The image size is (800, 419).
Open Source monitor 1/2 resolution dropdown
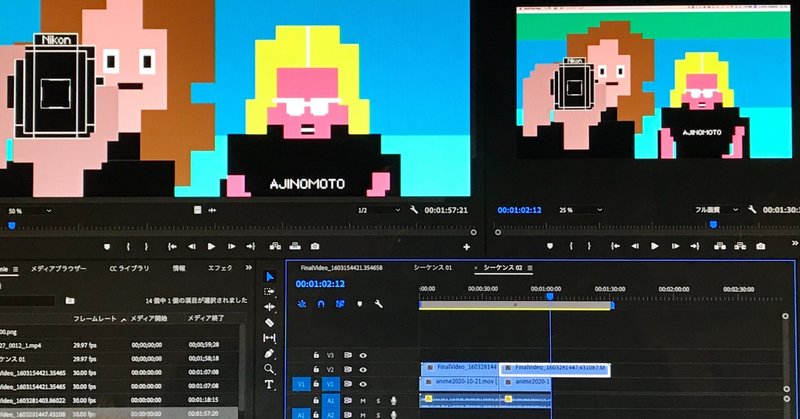[x=378, y=210]
